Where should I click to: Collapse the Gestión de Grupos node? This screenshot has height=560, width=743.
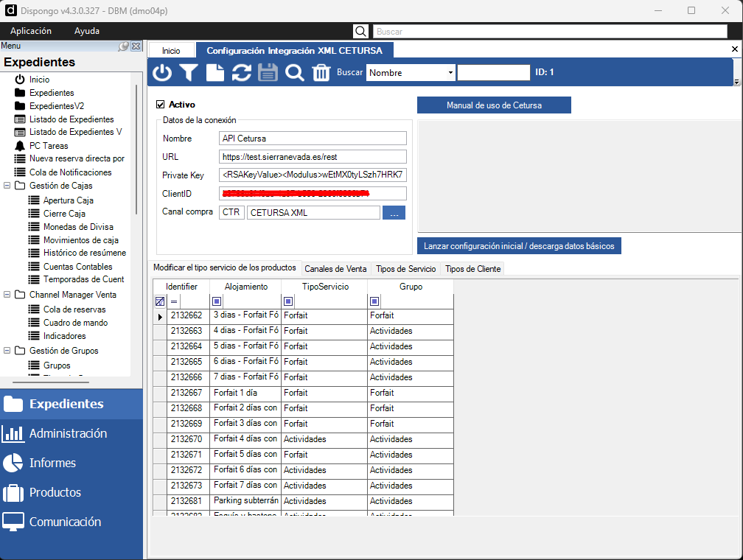click(7, 351)
